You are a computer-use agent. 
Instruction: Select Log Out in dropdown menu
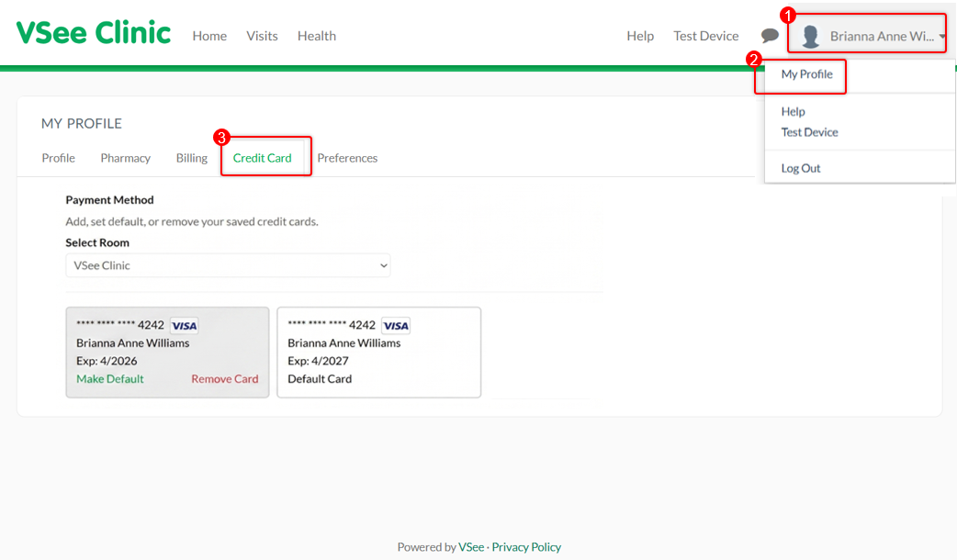pos(801,168)
